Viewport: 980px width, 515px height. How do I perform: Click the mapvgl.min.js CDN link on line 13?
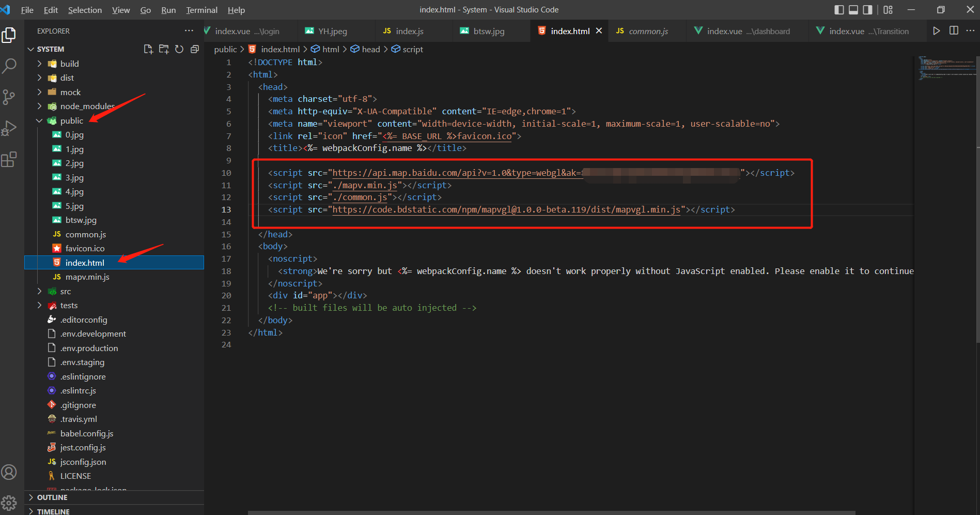506,209
